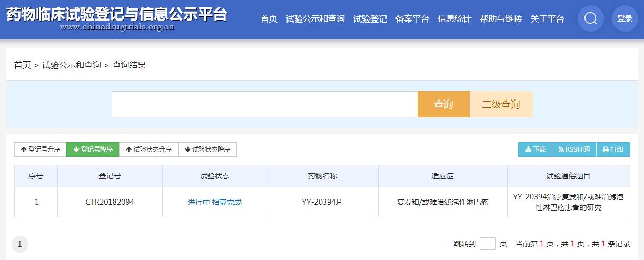Open the 二级查询 advanced query
The width and height of the screenshot is (644, 260).
click(501, 104)
